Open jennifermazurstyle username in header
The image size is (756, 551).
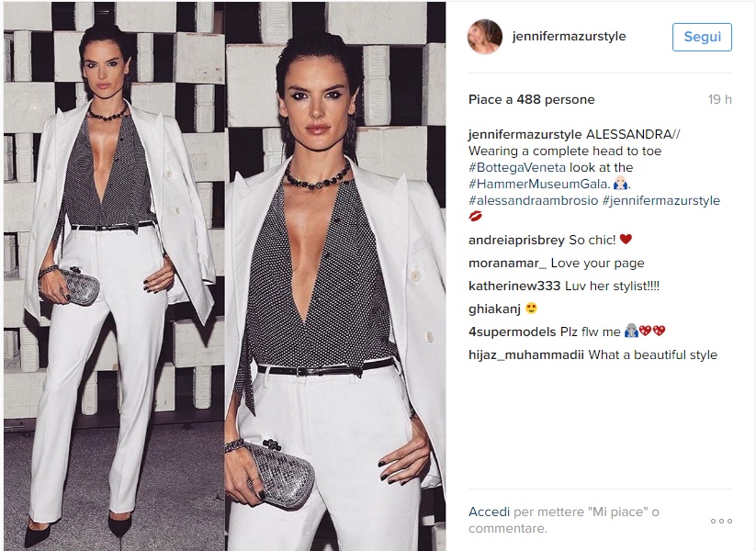coord(569,36)
